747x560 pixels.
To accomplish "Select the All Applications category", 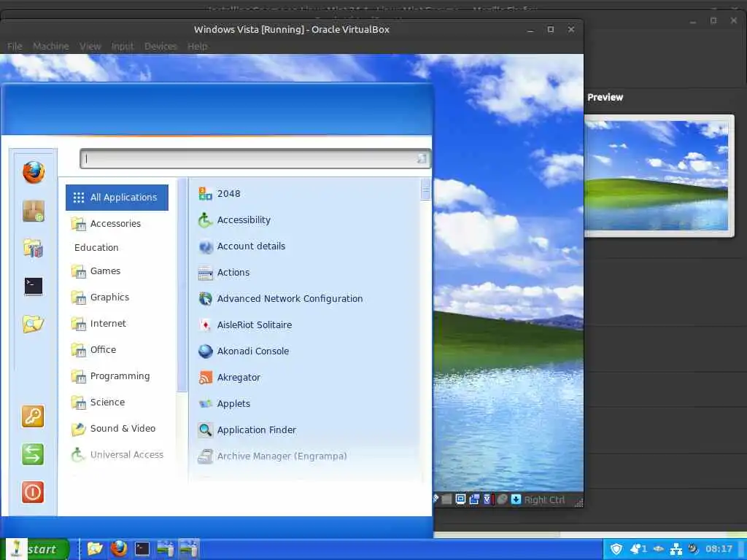I will [x=117, y=197].
